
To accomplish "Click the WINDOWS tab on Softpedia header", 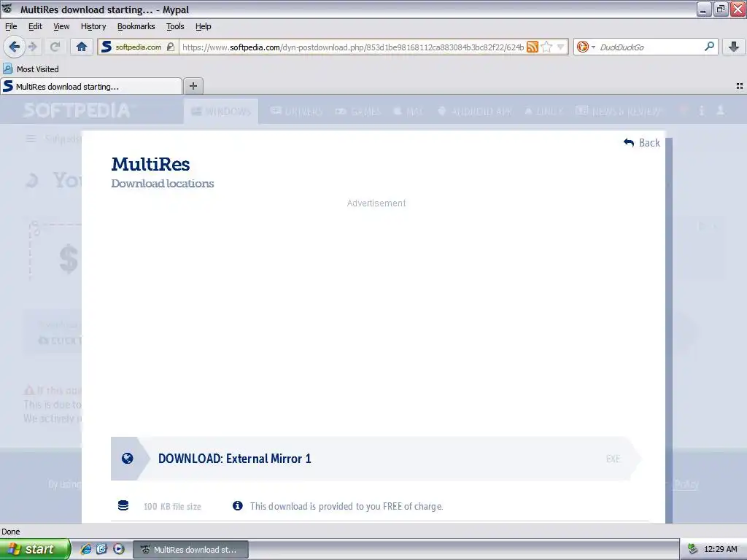I will pyautogui.click(x=221, y=111).
